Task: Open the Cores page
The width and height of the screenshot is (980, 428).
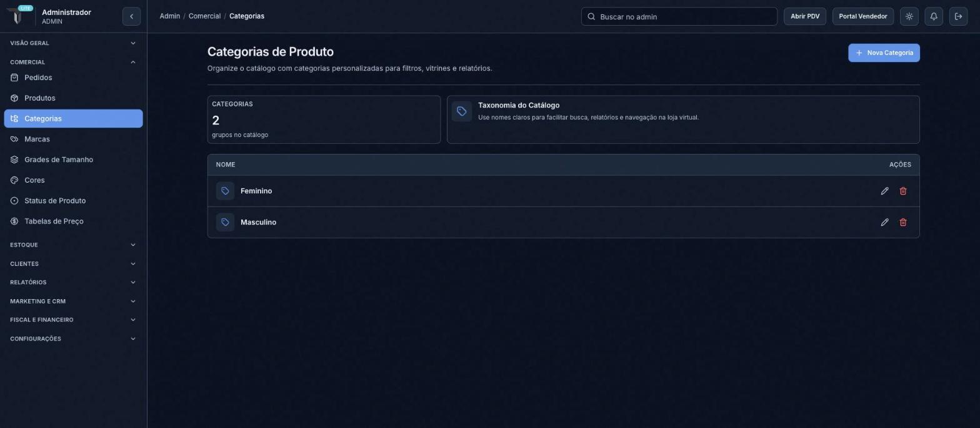Action: pyautogui.click(x=73, y=180)
